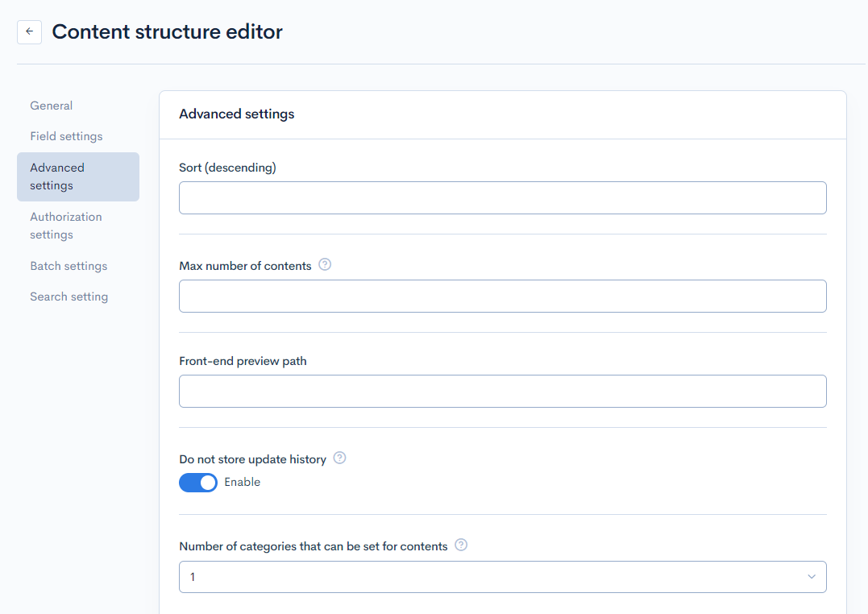Viewport: 868px width, 614px height.
Task: Open Batch settings
Action: coord(69,265)
